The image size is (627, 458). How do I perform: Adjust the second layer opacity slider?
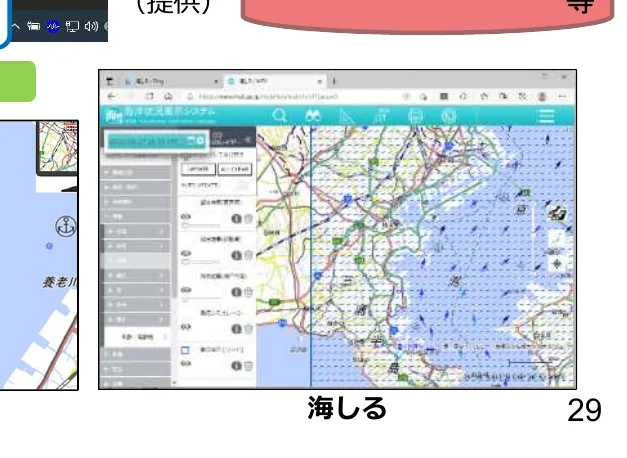coord(201,262)
